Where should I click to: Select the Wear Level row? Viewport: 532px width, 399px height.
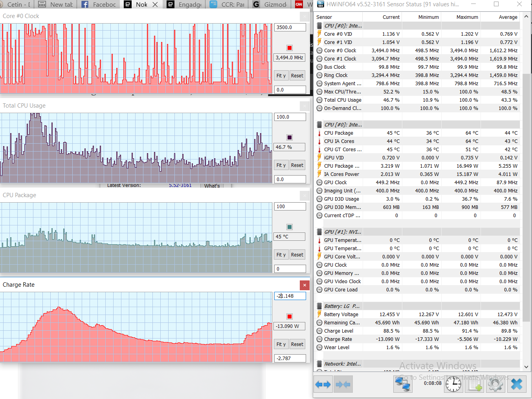click(418, 348)
